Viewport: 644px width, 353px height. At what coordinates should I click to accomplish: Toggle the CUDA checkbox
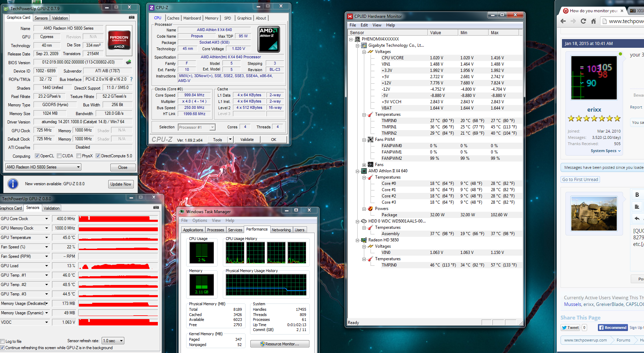(59, 156)
